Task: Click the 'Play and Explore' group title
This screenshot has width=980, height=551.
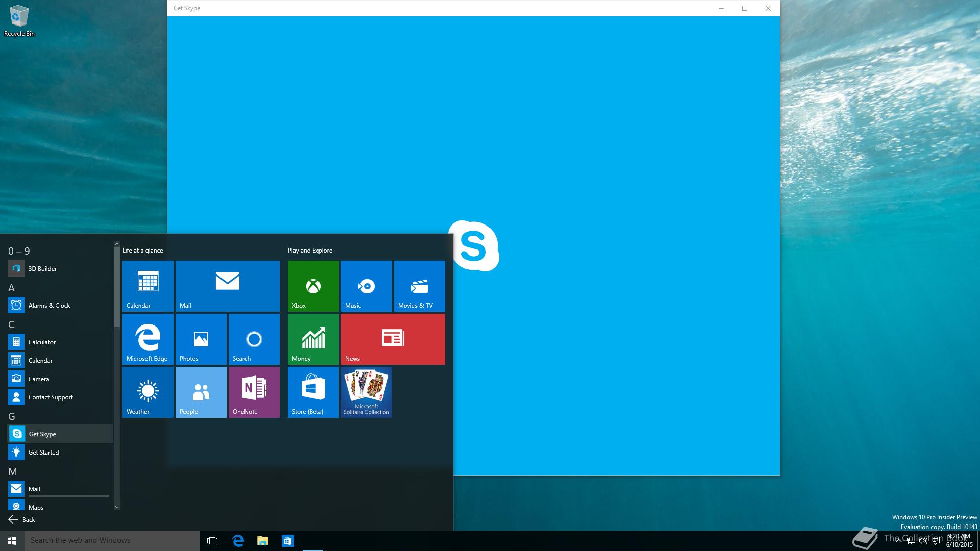Action: [310, 251]
